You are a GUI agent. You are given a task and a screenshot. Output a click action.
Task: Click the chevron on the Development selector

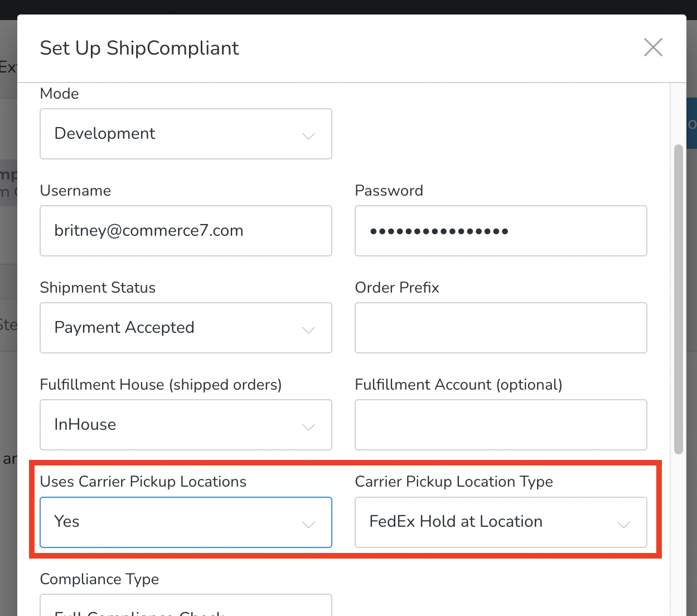pyautogui.click(x=308, y=135)
